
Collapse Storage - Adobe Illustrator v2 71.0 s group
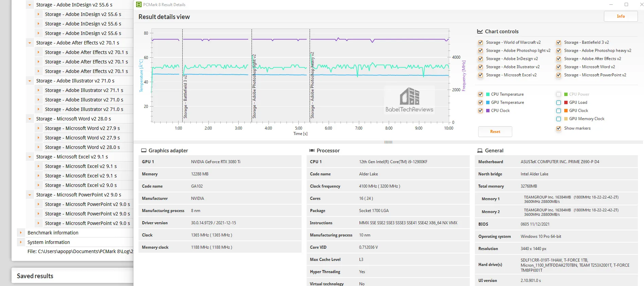(x=30, y=81)
